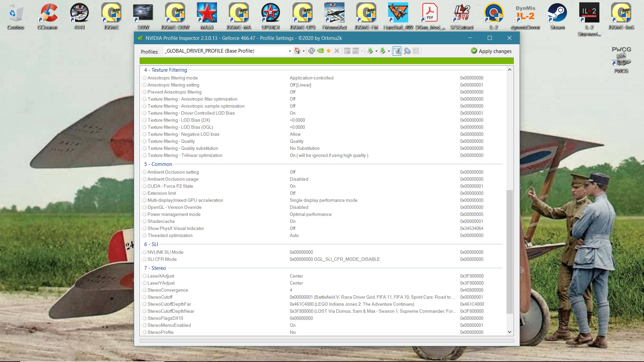The image size is (644, 362).
Task: Click the scrollbar down arrow in settings list
Action: click(509, 332)
